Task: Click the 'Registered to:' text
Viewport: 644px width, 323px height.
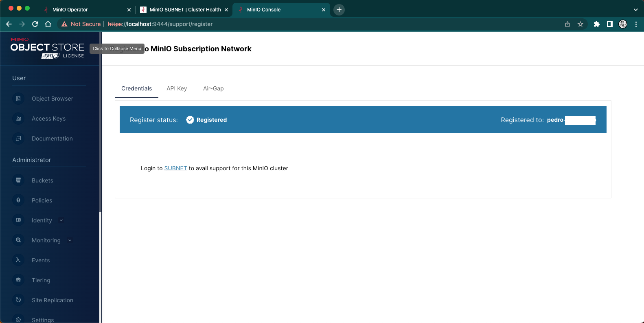Action: coord(522,120)
